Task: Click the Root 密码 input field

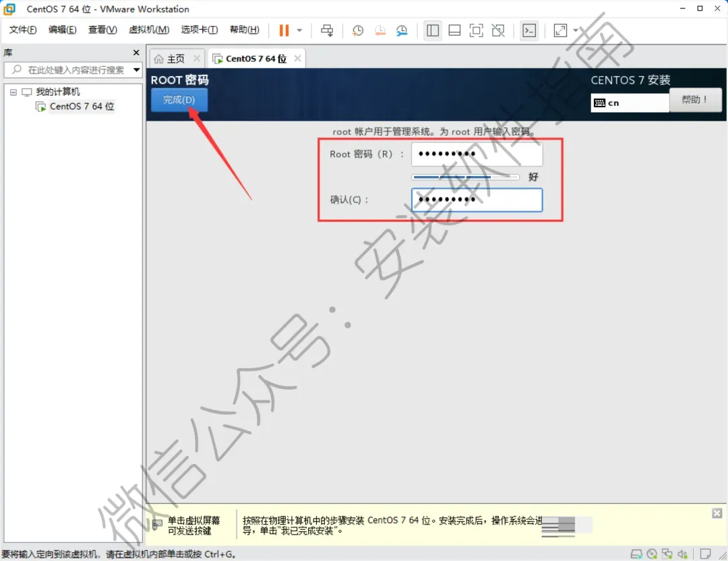Action: [477, 154]
